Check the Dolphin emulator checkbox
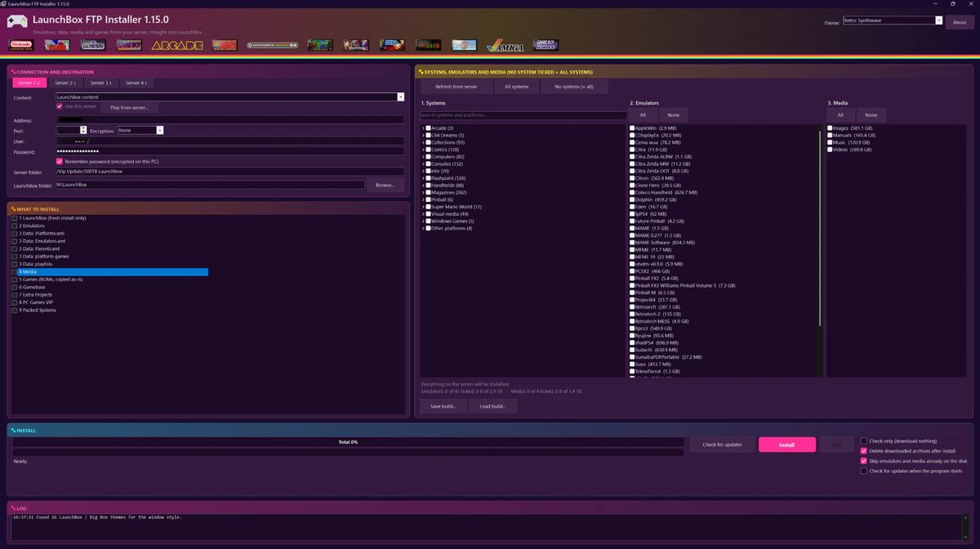 tap(632, 199)
